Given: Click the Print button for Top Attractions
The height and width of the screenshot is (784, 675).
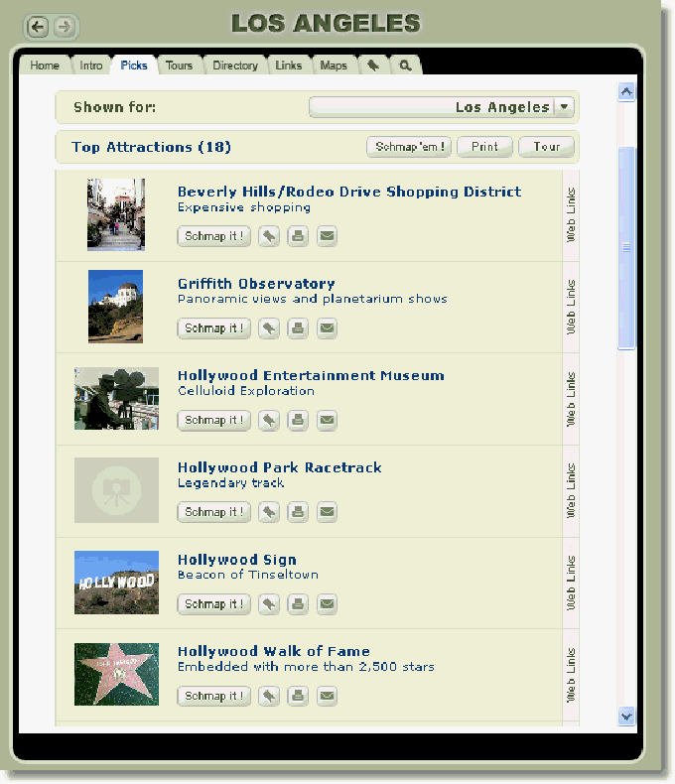Looking at the screenshot, I should coord(485,147).
